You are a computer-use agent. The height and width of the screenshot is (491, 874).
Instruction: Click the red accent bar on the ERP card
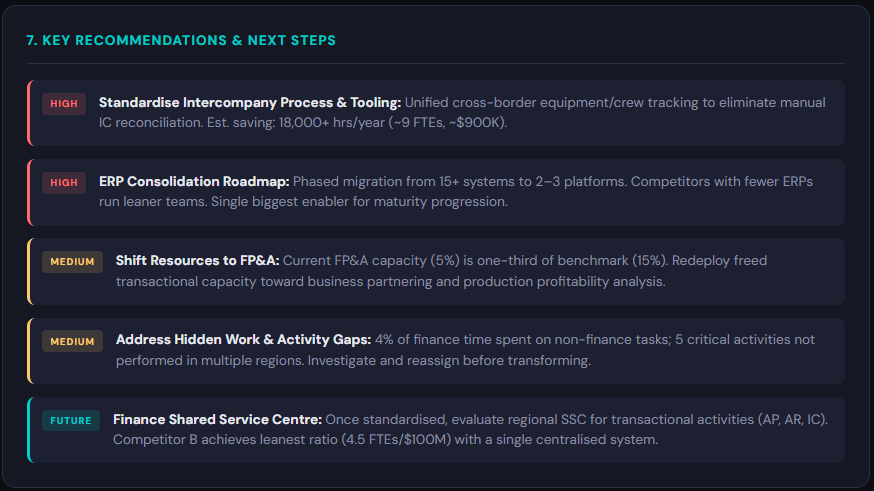(28, 192)
